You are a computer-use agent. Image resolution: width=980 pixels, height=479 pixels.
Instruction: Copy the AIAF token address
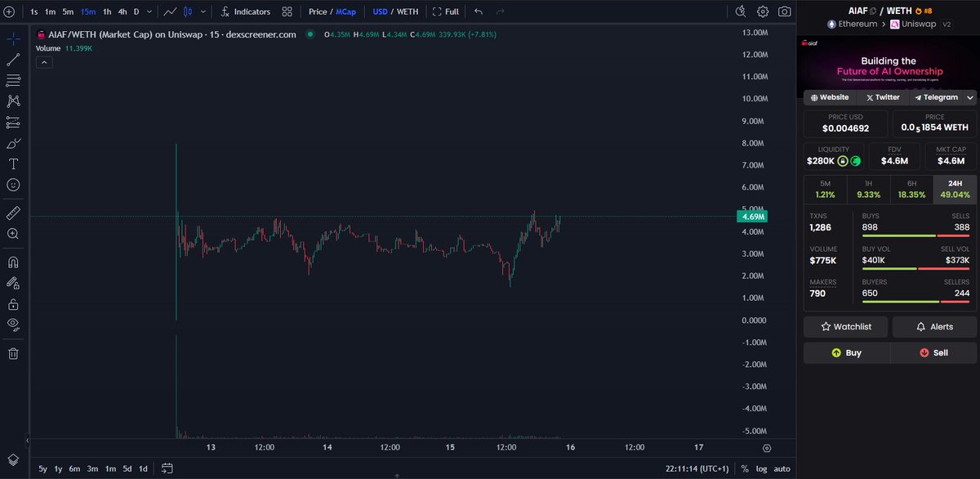pos(873,11)
